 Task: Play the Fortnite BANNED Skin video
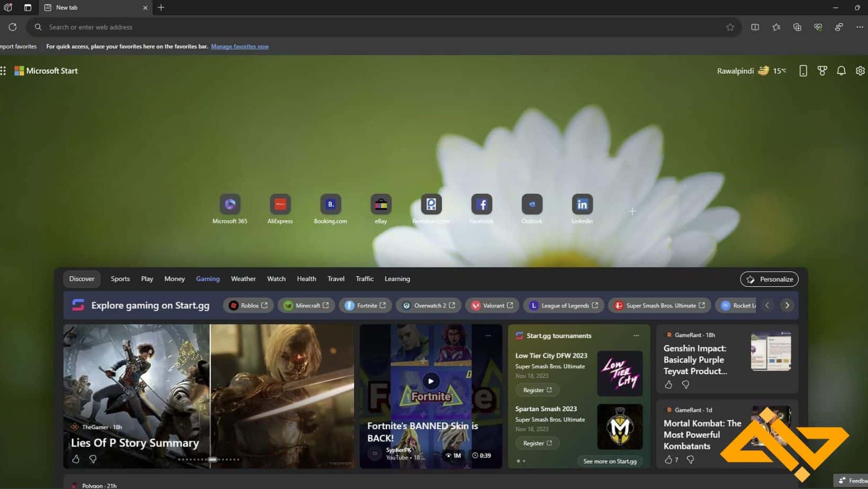point(431,381)
